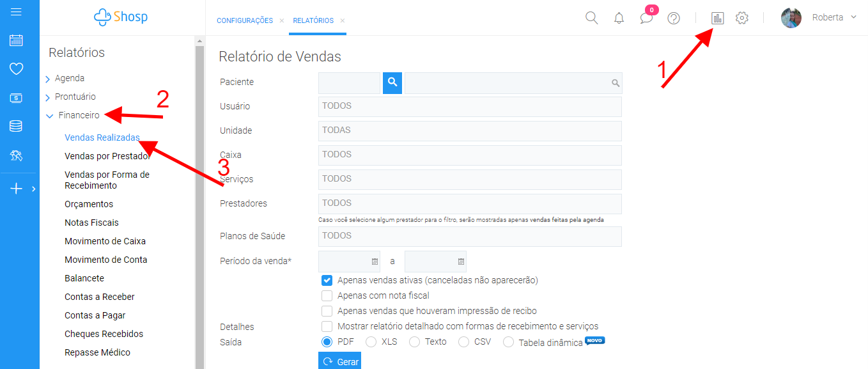
Task: Open Contas a Receber report
Action: pos(100,297)
